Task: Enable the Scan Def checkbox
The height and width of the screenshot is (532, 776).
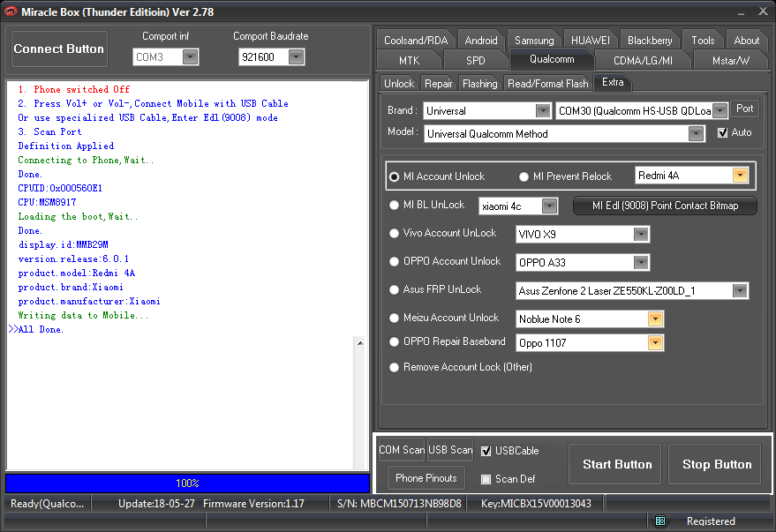Action: [x=486, y=478]
